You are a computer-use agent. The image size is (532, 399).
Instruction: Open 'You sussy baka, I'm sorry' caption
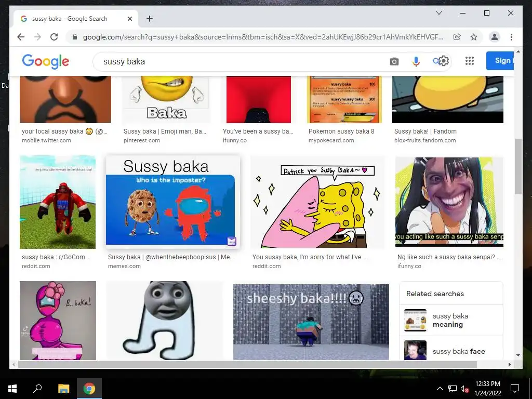(310, 257)
